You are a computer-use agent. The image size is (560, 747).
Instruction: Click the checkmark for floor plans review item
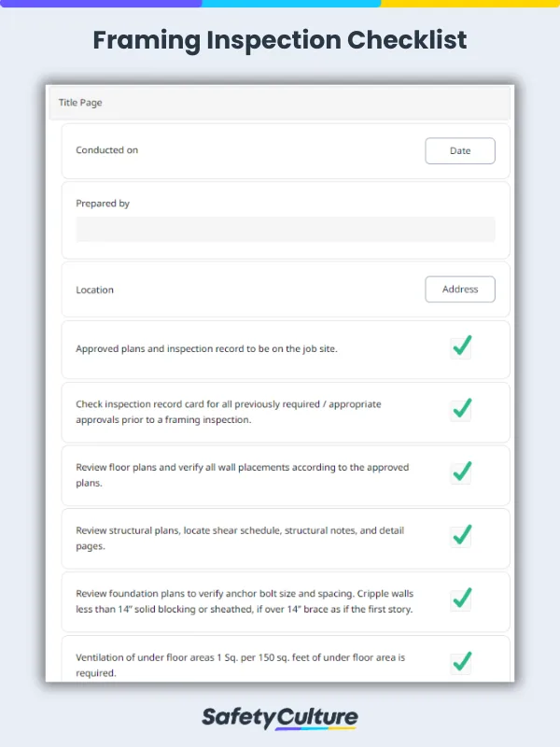click(461, 472)
